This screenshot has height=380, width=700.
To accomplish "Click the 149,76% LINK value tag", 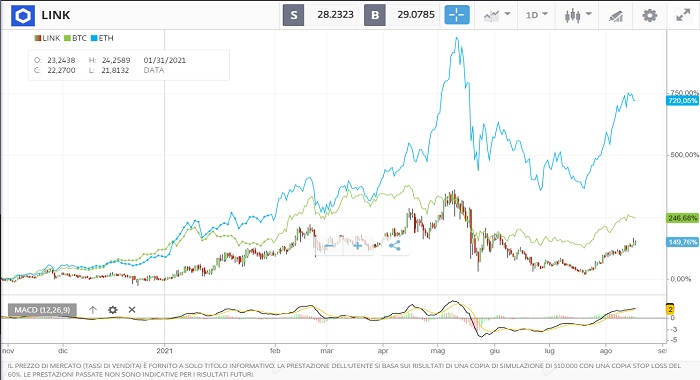I will 682,242.
